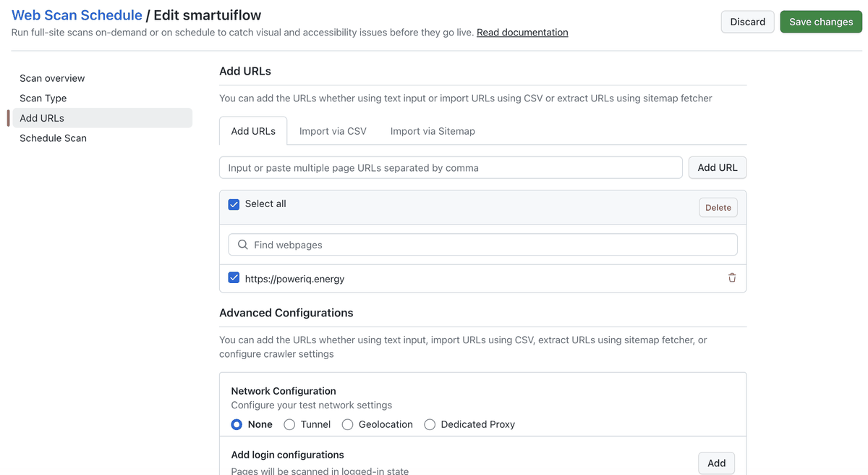Click Add for login configurations
Image resolution: width=868 pixels, height=475 pixels.
tap(717, 463)
